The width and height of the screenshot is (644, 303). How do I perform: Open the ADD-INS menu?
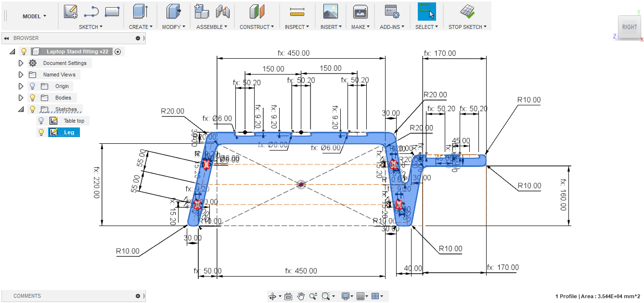392,27
